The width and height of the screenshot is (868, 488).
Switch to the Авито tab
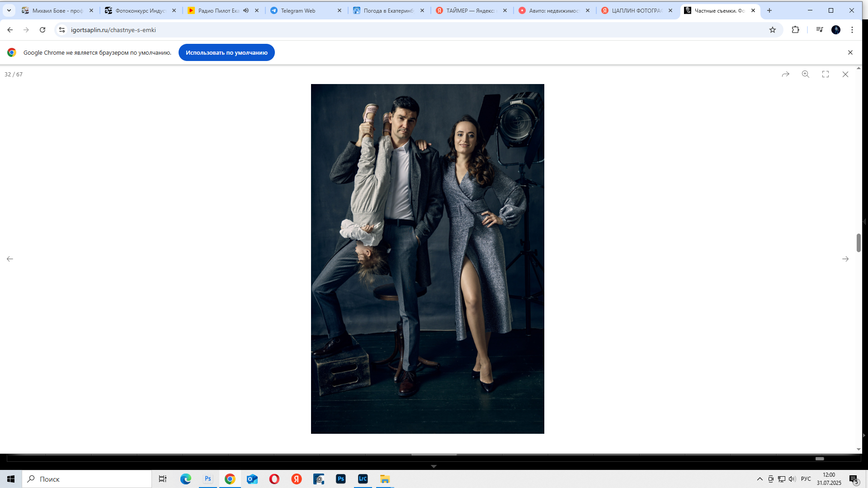(x=554, y=10)
